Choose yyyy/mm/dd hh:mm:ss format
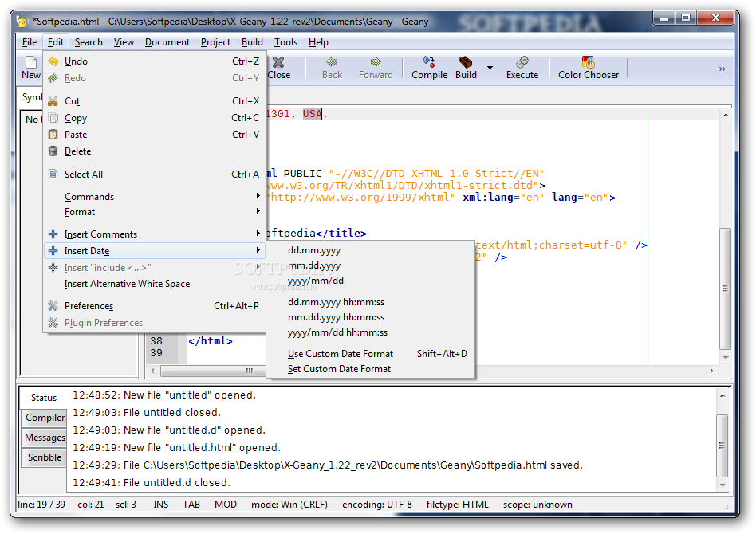Viewport: 756px width, 534px height. [370, 332]
